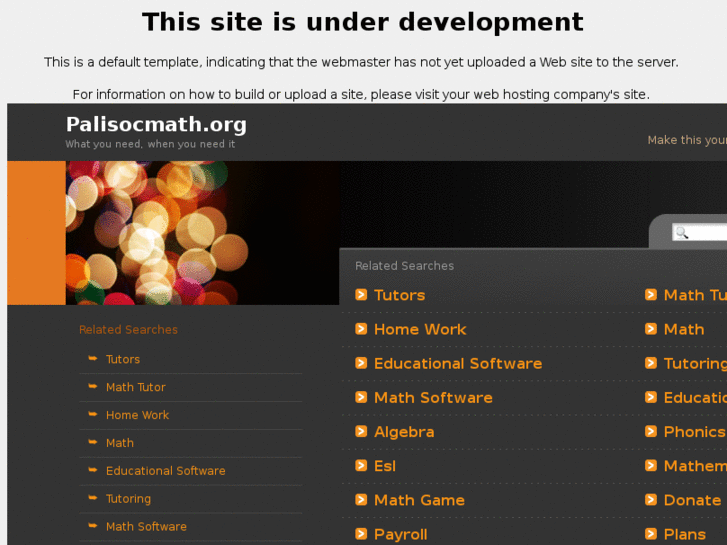Click orange arrow icon beside large Educational Software link
The width and height of the screenshot is (727, 545).
(361, 363)
